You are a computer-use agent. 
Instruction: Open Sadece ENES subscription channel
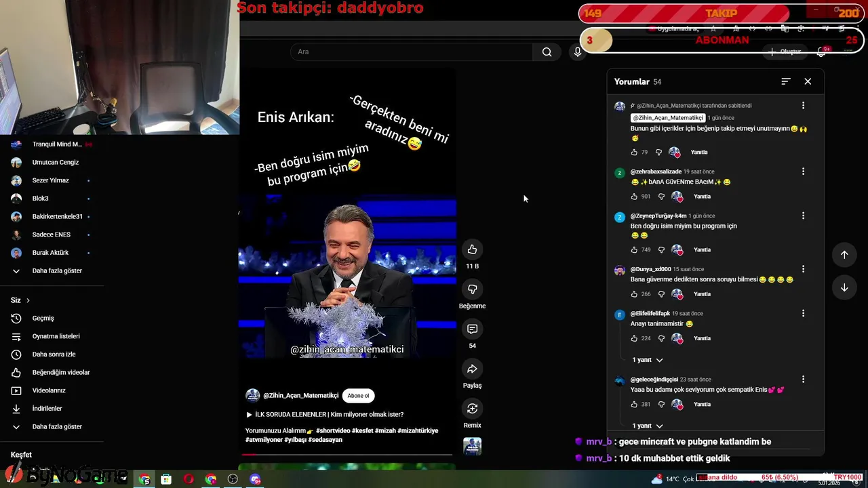click(52, 235)
